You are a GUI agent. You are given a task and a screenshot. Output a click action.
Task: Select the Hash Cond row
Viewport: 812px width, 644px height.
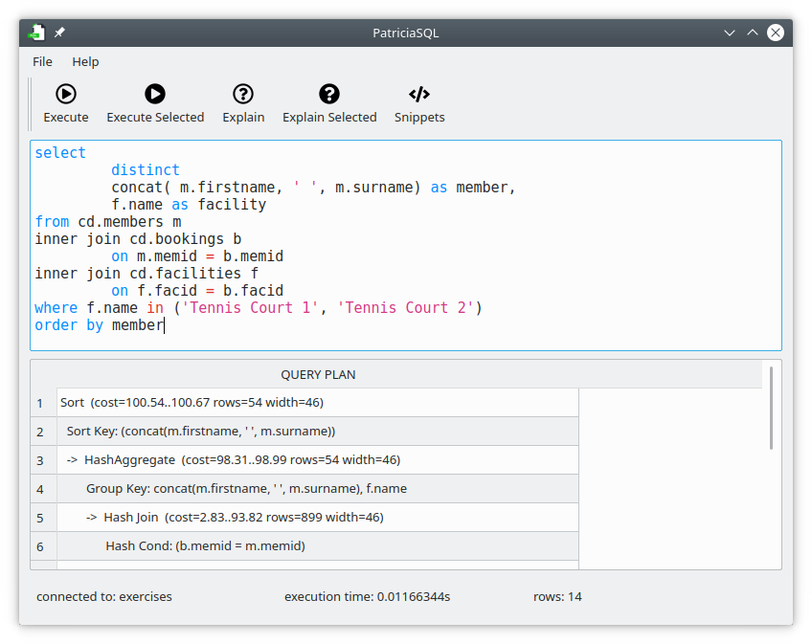(x=287, y=546)
